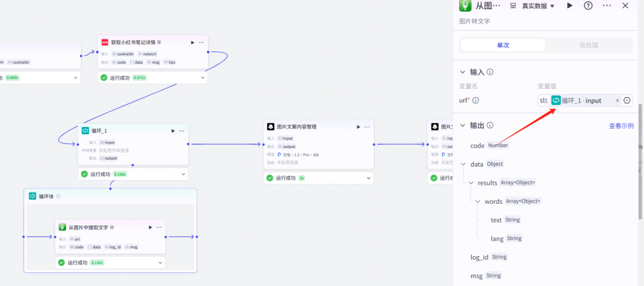644x286 pixels.
Task: Click the 图片文案内容整理 node title
Action: [296, 127]
